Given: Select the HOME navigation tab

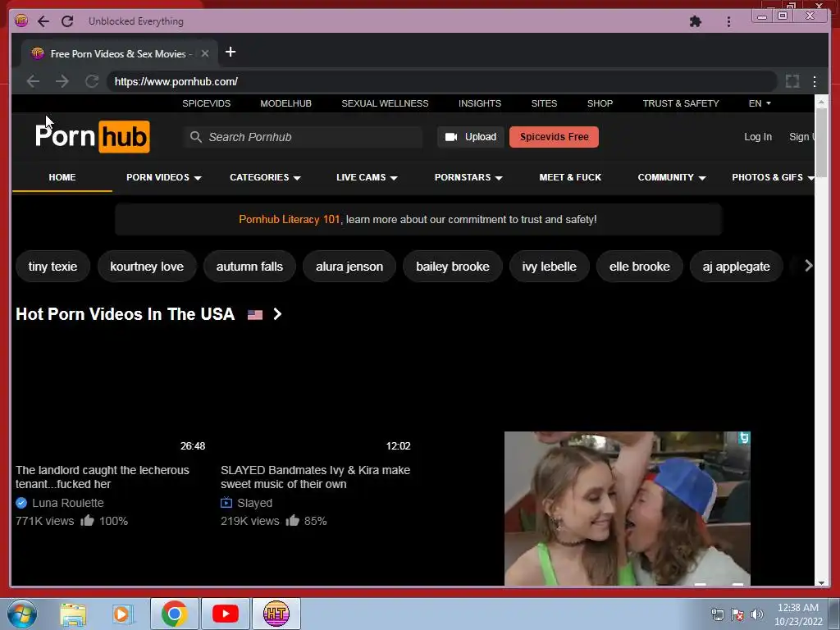Looking at the screenshot, I should click(62, 177).
